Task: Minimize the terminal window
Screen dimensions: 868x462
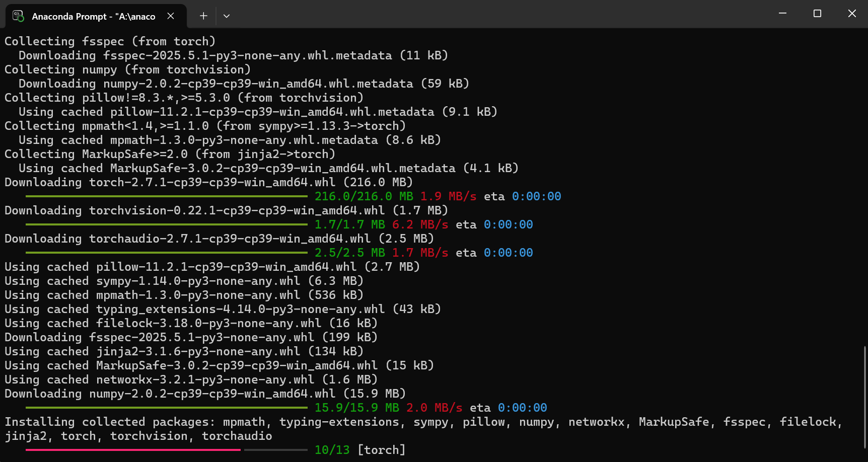Action: point(782,14)
